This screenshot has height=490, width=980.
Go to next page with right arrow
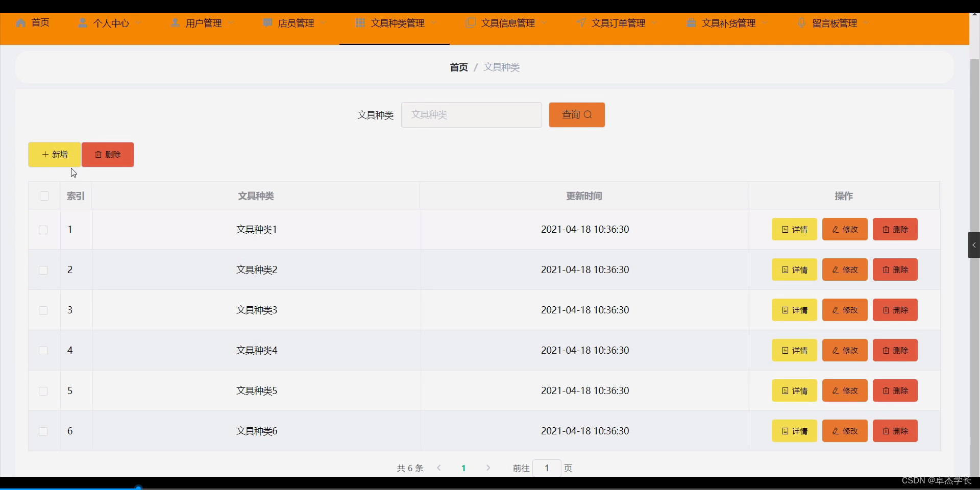point(488,468)
